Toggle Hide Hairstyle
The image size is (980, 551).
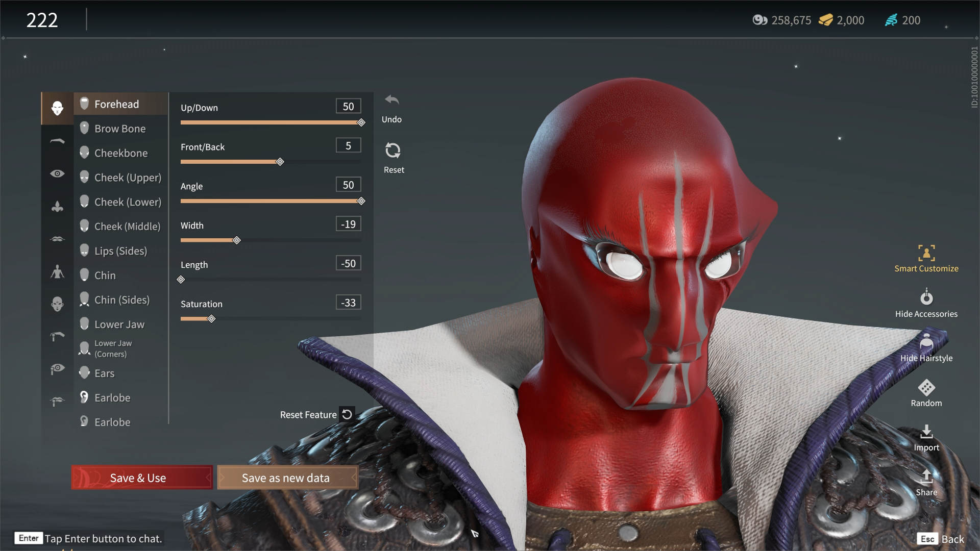coord(926,342)
